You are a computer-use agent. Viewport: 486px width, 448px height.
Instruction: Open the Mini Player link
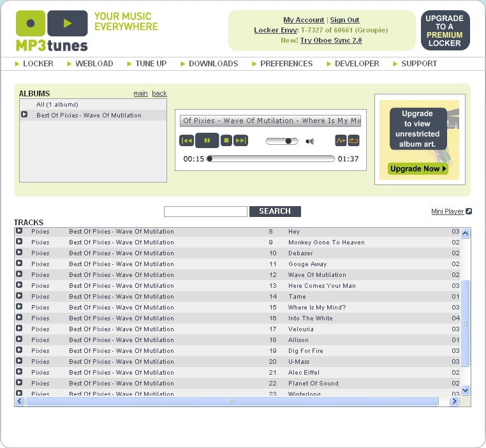coord(447,211)
